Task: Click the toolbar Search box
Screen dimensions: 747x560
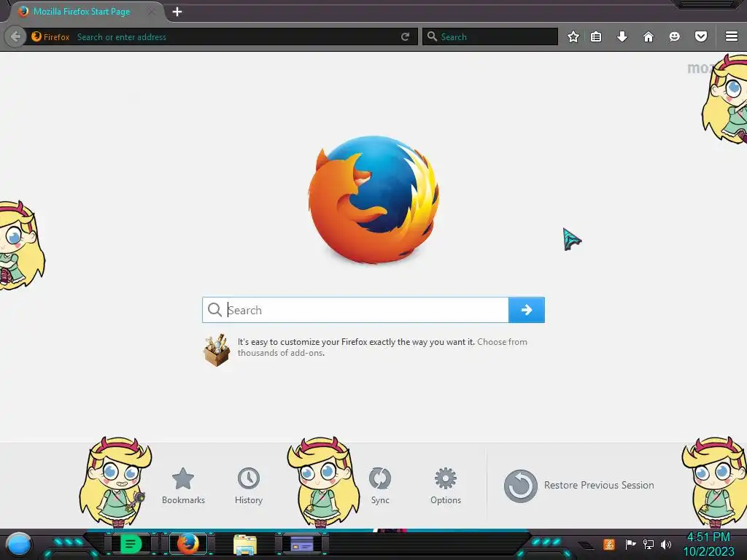Action: pyautogui.click(x=489, y=36)
